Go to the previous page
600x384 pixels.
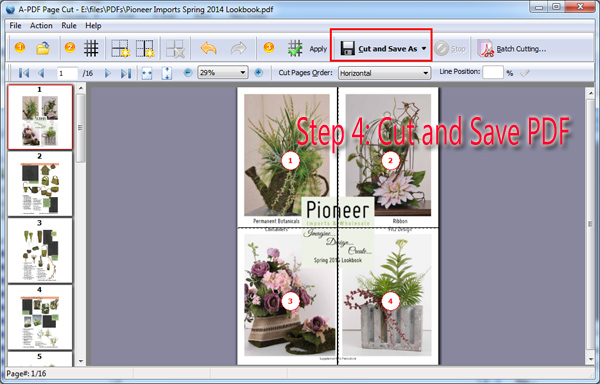(41, 73)
